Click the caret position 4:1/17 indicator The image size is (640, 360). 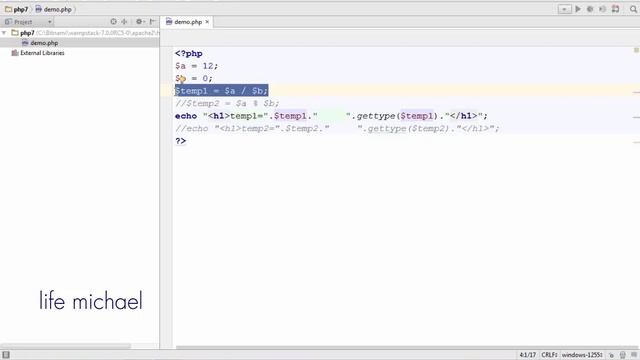click(x=527, y=355)
